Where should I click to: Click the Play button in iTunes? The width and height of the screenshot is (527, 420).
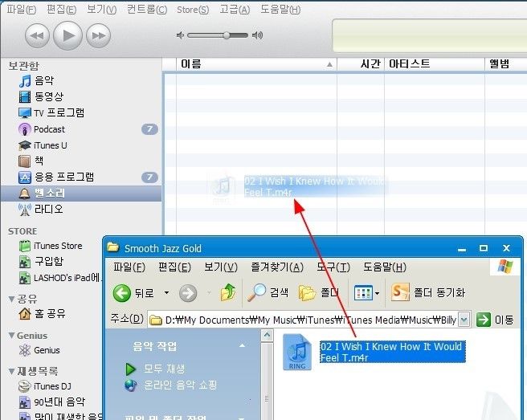(x=68, y=35)
